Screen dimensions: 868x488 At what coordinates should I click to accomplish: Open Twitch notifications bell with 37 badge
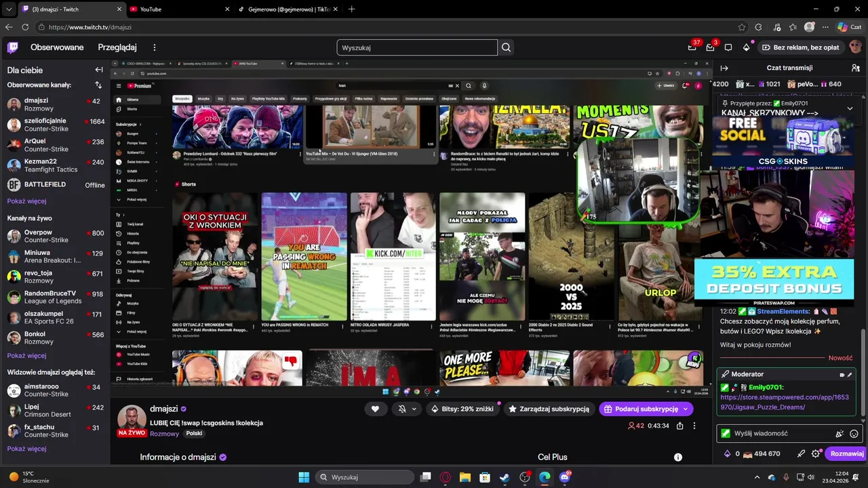click(692, 47)
